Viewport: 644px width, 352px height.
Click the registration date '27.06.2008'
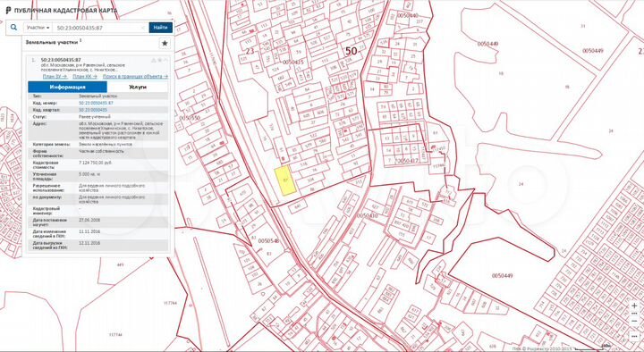coord(89,220)
